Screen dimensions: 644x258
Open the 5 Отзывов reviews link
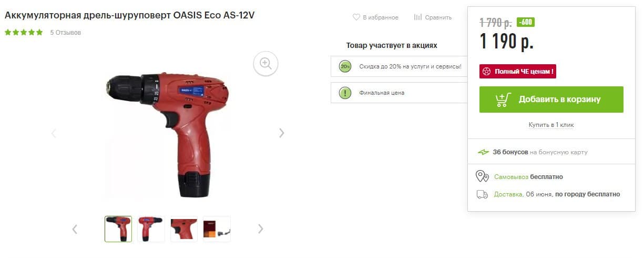click(66, 32)
